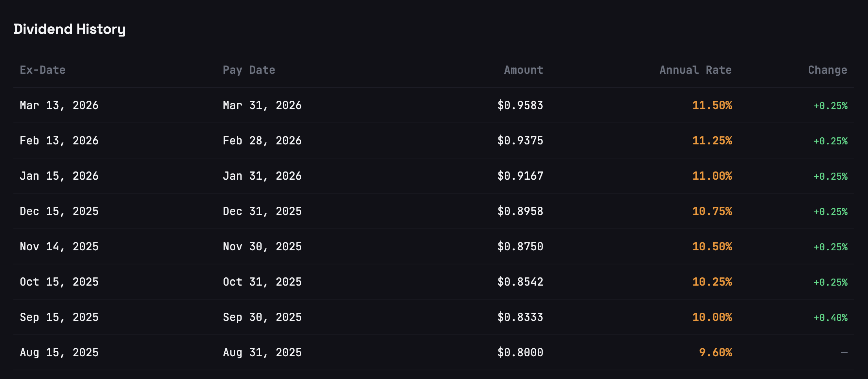Screen dimensions: 868x379
Task: Click the Aug 15, 2025 ex-date
Action: click(59, 353)
